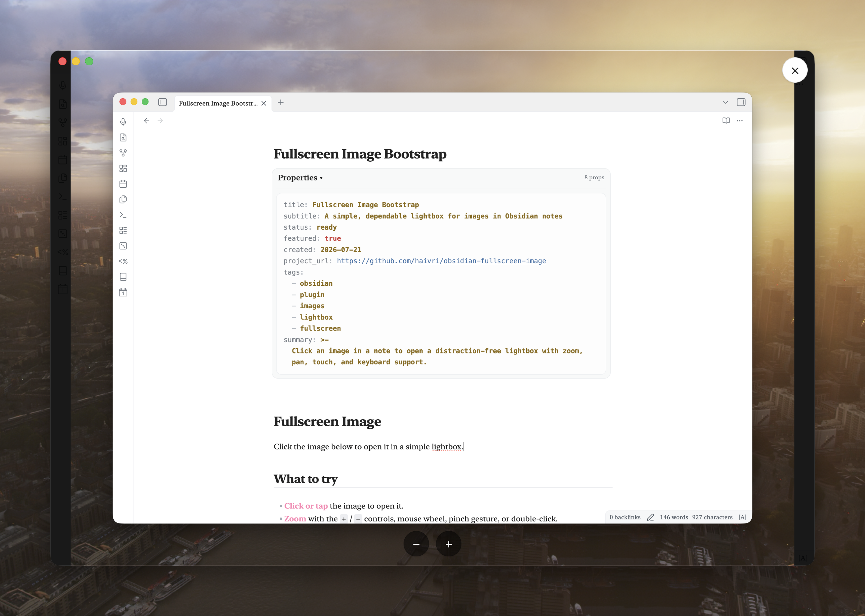Viewport: 865px width, 616px height.
Task: Click the microphone icon in the light window ribbon
Action: coord(123,122)
